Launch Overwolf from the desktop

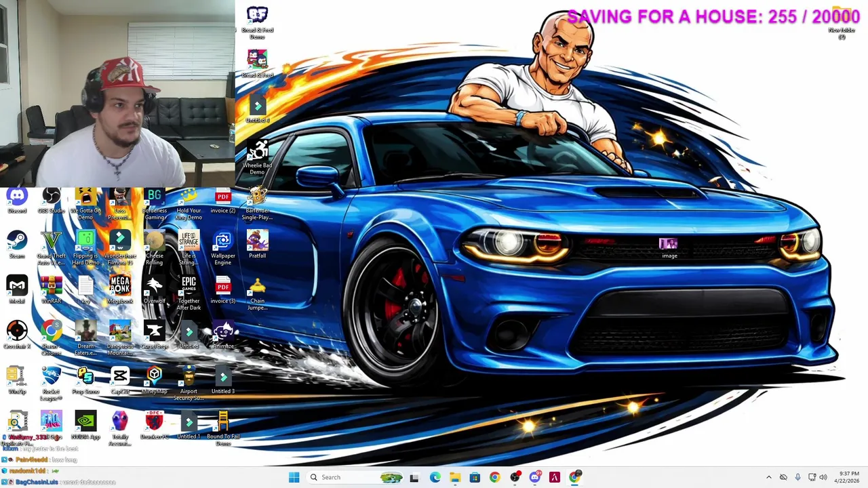coord(155,291)
